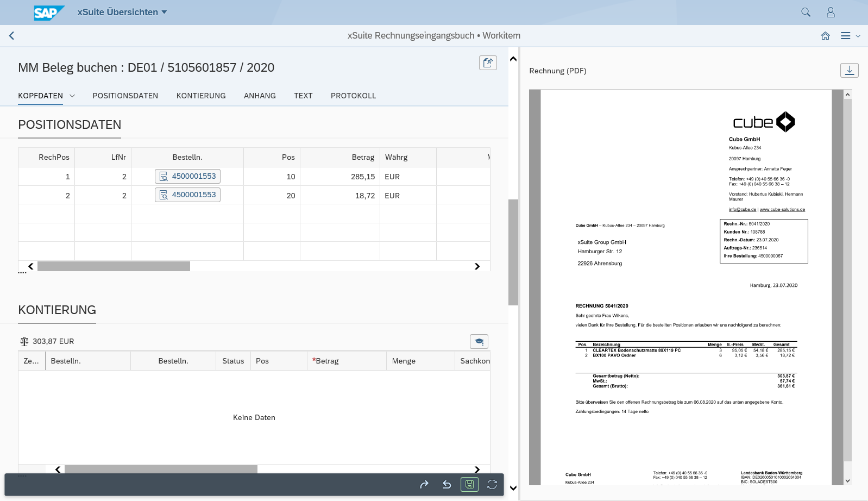Viewport: 868px width, 501px height.
Task: Click the share/export icon beside document title
Action: (488, 63)
